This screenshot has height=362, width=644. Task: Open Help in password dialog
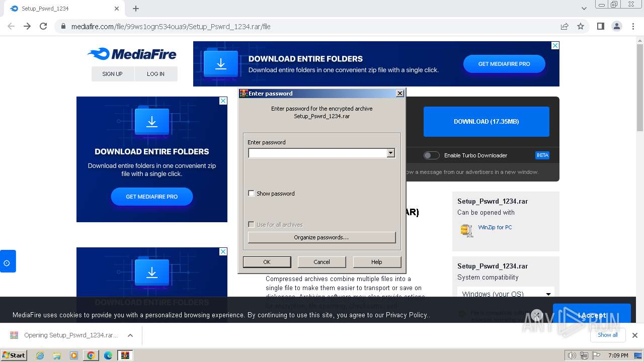(377, 262)
